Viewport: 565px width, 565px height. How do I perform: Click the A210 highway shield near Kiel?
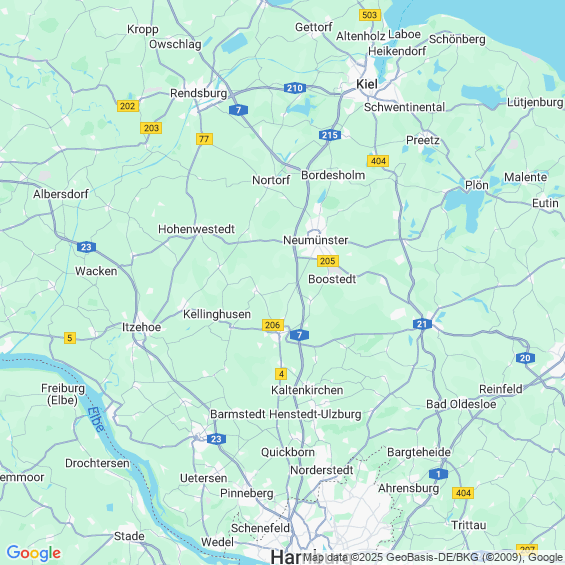click(295, 88)
